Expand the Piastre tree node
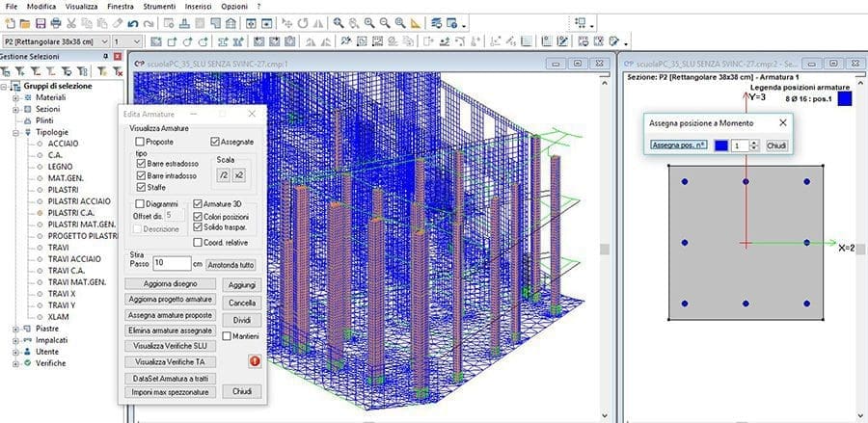 [15, 329]
